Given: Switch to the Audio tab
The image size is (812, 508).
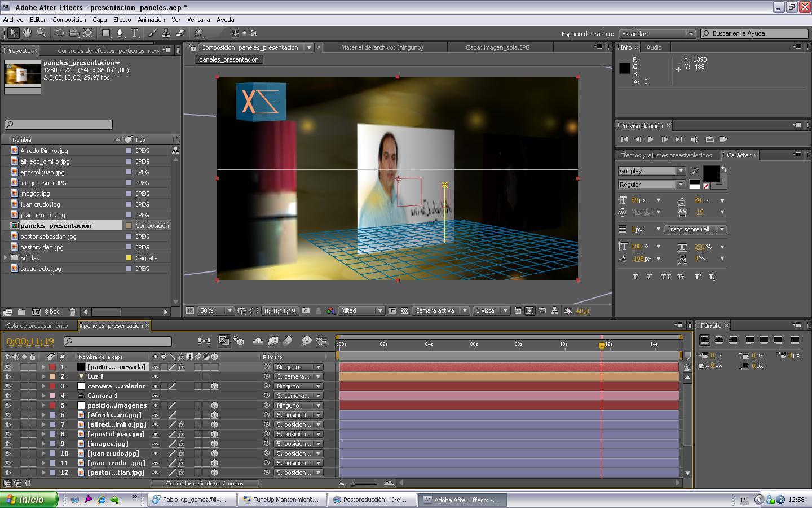Looking at the screenshot, I should (x=654, y=47).
